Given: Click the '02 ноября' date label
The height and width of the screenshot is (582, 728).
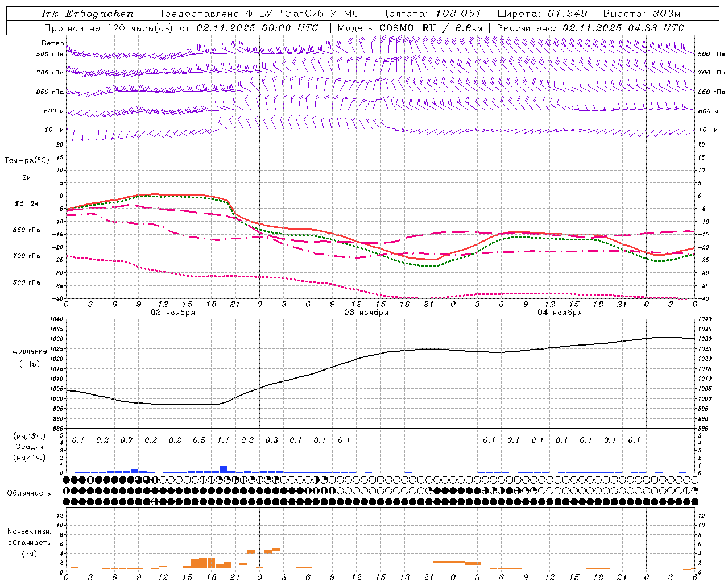Looking at the screenshot, I should point(173,313).
